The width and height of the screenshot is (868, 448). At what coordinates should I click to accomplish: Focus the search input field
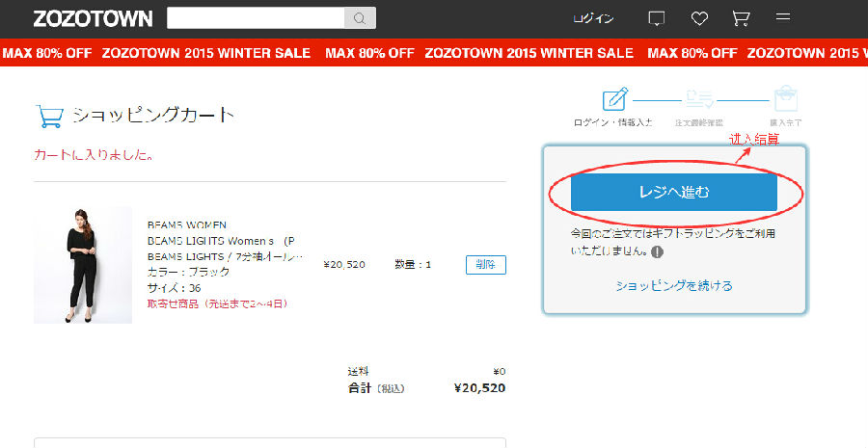tap(256, 18)
